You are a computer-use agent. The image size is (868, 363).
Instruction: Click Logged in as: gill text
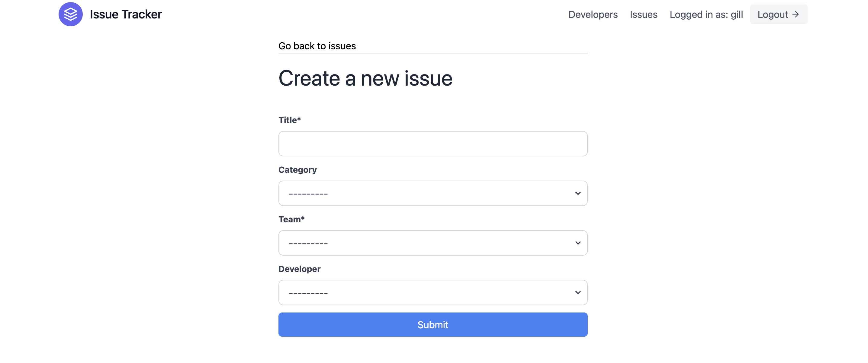pyautogui.click(x=706, y=15)
